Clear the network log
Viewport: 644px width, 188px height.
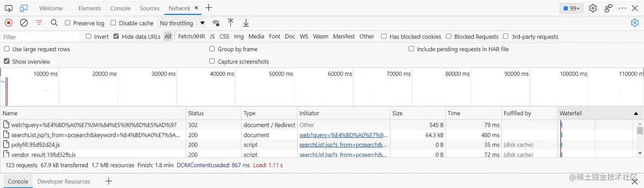[24, 23]
